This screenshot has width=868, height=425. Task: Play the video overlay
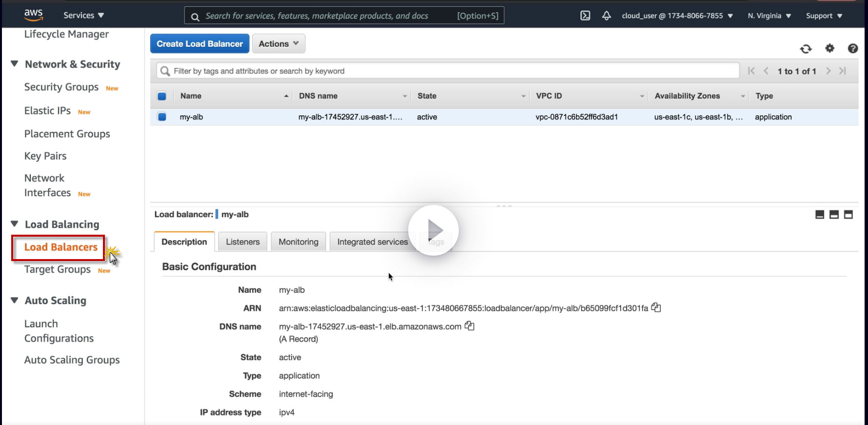433,230
